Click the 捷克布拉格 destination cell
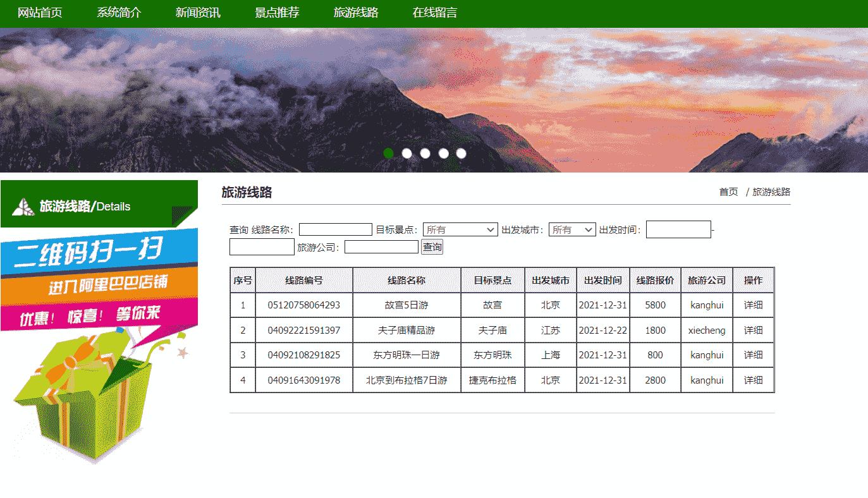This screenshot has height=498, width=868. (492, 380)
